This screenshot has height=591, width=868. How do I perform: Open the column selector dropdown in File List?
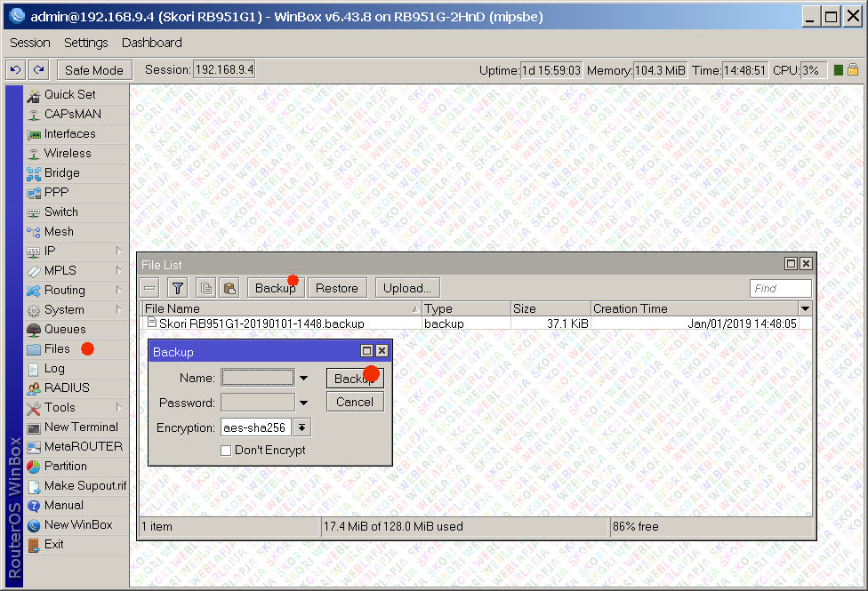pyautogui.click(x=805, y=309)
